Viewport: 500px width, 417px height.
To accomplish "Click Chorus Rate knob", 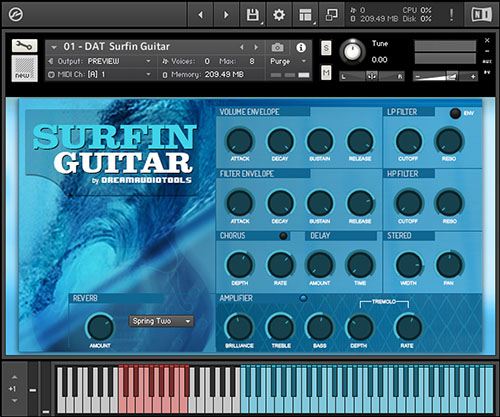I will coord(280,265).
